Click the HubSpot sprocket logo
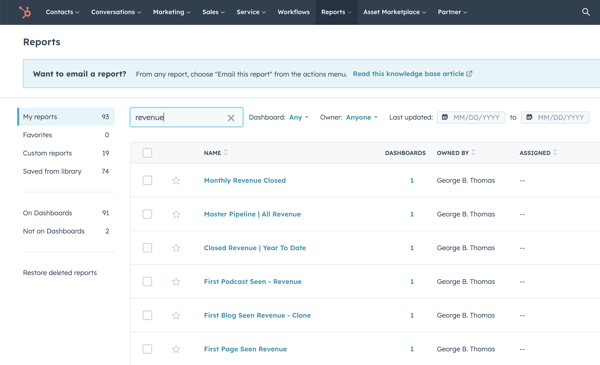600x365 pixels. coord(25,12)
